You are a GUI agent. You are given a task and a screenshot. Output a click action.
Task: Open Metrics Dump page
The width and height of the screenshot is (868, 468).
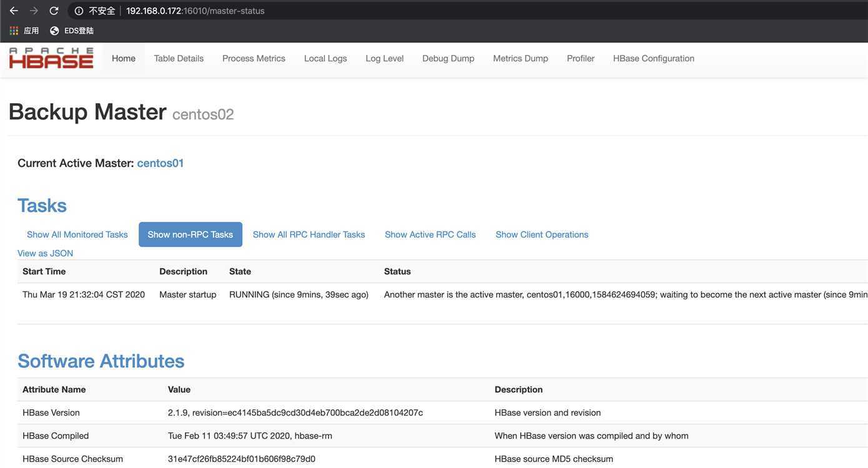pos(521,58)
